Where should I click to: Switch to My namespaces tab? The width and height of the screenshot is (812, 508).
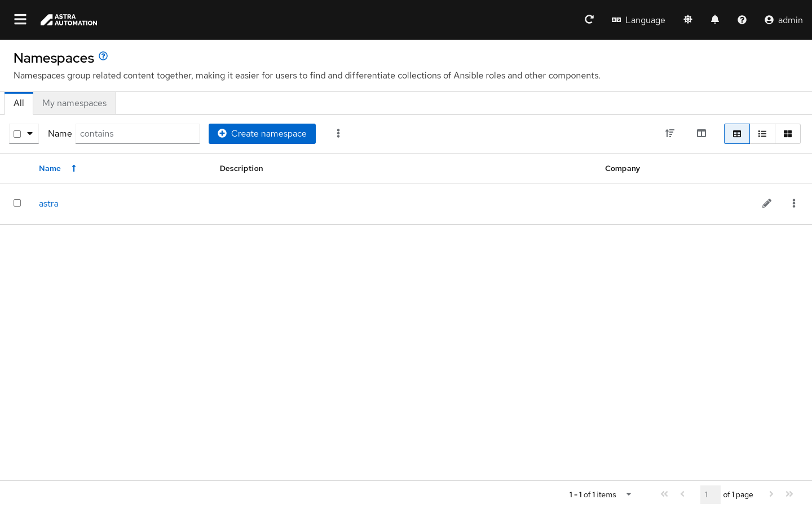pyautogui.click(x=74, y=103)
